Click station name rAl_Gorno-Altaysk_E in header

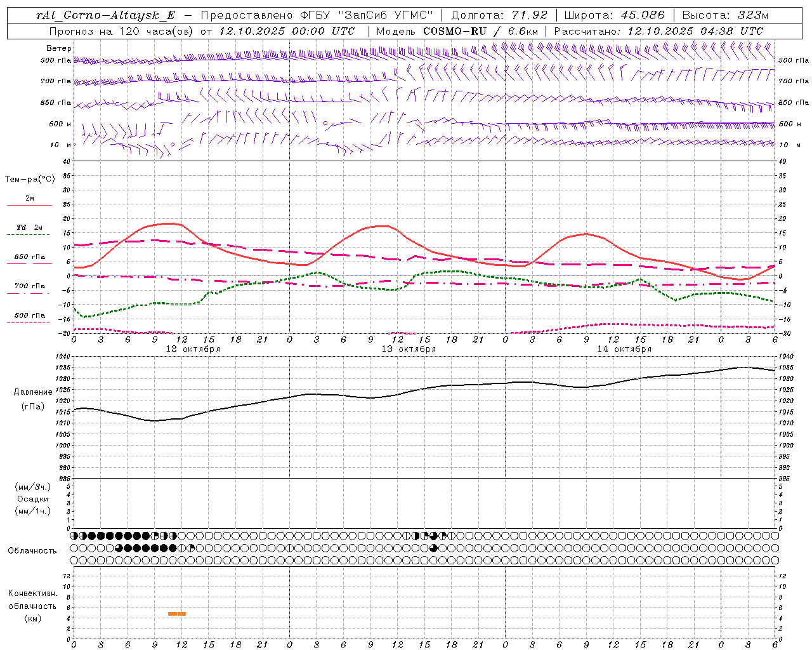click(x=107, y=15)
